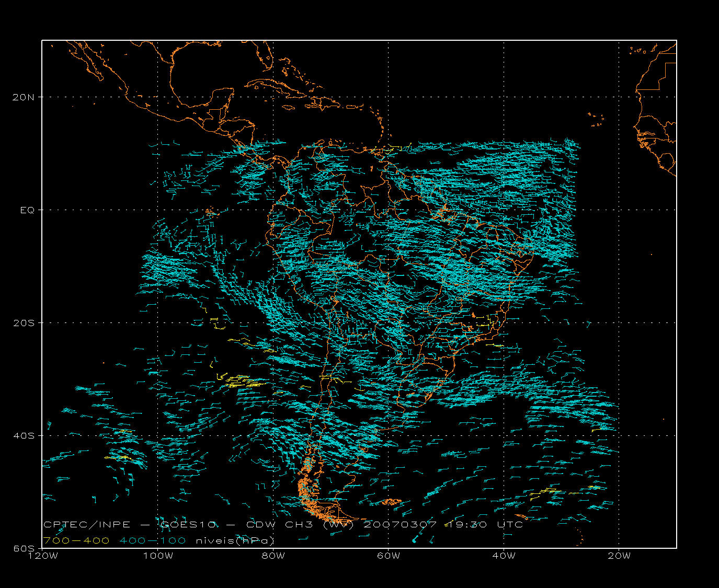Click the 40S latitude label
The image size is (719, 588).
pyautogui.click(x=25, y=436)
